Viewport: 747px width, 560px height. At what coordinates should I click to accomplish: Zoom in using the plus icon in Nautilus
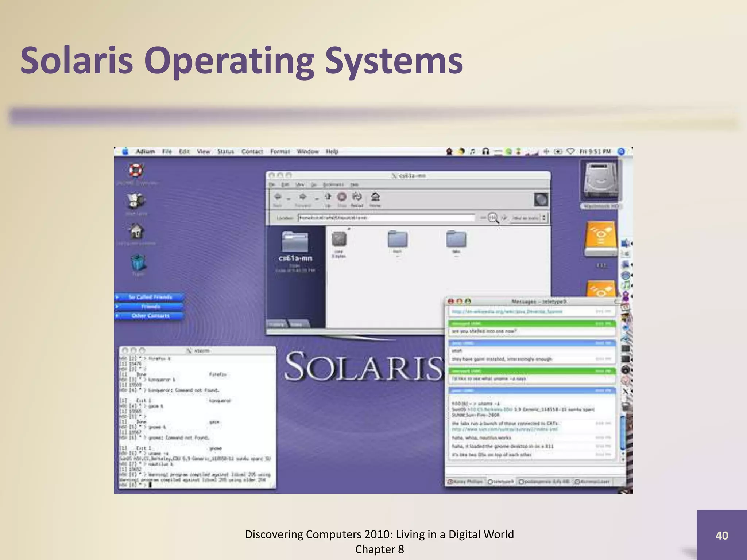tap(504, 218)
